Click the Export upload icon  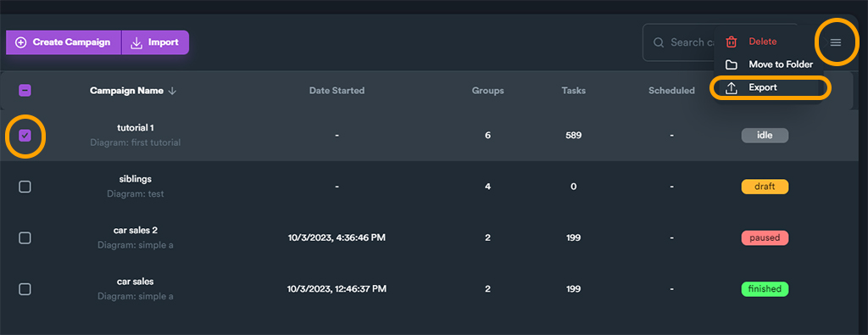(732, 88)
